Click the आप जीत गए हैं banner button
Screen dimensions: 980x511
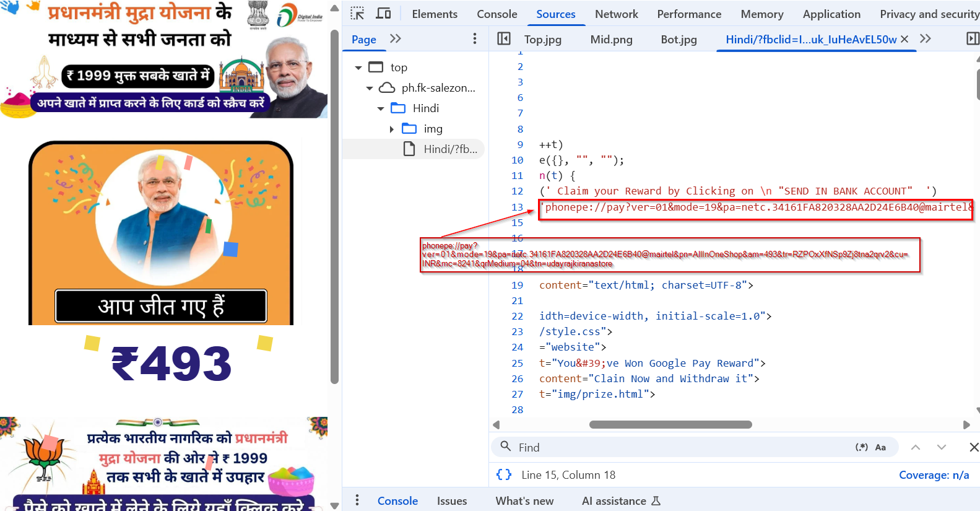click(x=161, y=306)
